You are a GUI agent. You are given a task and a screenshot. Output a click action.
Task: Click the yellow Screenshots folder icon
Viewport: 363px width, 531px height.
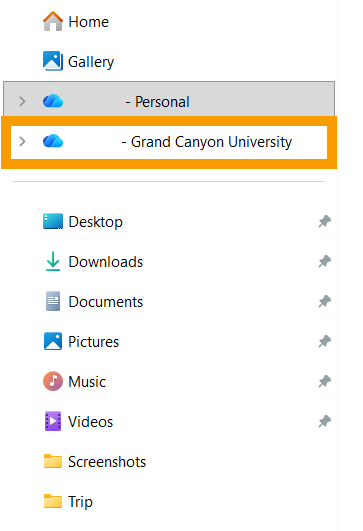click(x=53, y=461)
